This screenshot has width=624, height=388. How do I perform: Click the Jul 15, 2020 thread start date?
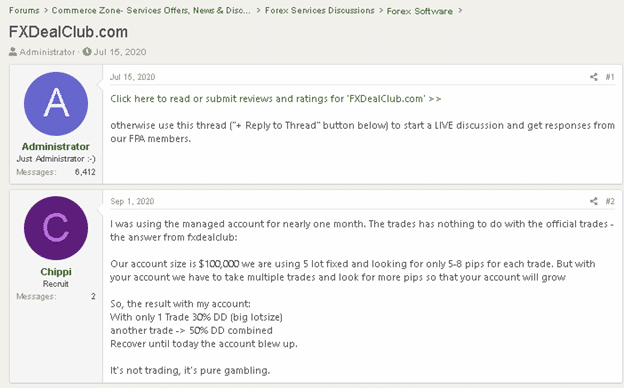point(120,52)
